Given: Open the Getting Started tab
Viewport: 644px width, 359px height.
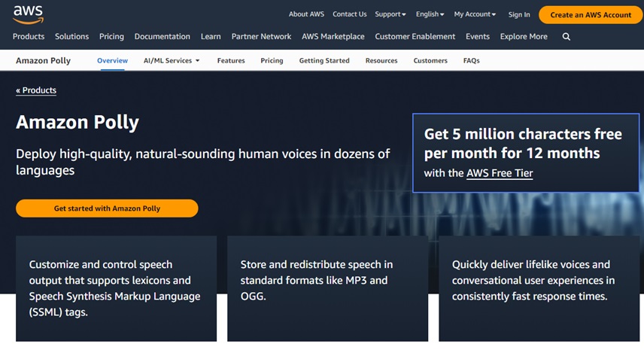Looking at the screenshot, I should pos(324,60).
